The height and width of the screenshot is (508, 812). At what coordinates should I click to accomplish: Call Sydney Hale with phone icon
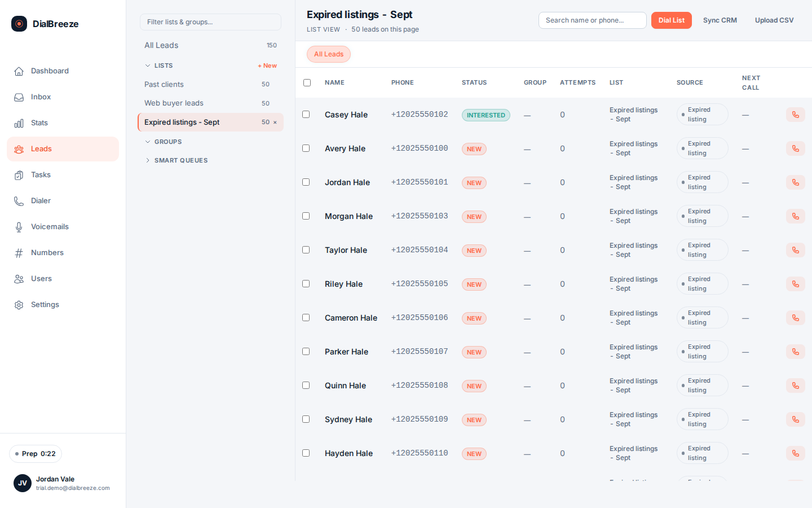click(795, 419)
